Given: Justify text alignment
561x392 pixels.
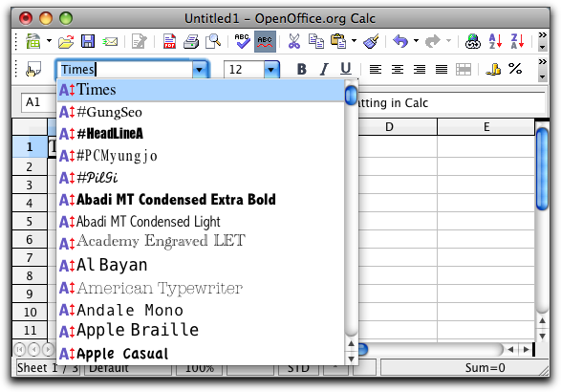Looking at the screenshot, I should pos(442,69).
